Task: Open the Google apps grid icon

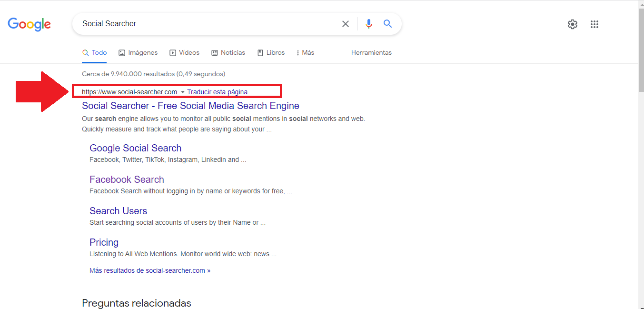Action: 594,24
